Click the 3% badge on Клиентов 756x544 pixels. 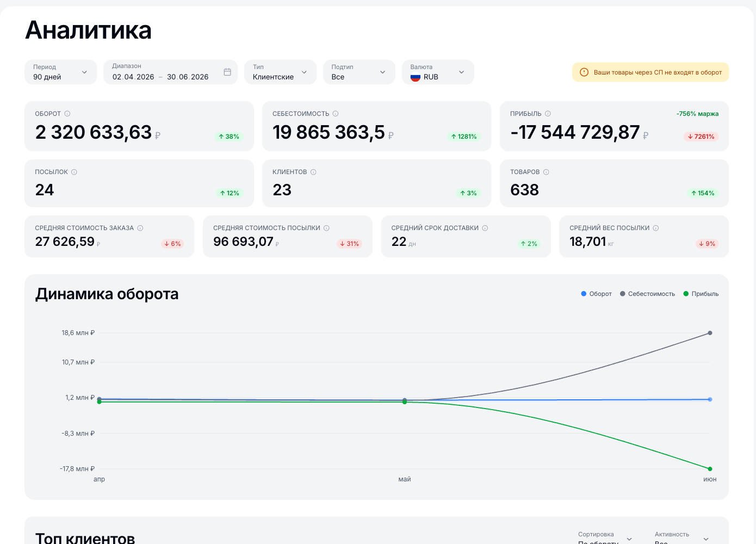(x=468, y=193)
